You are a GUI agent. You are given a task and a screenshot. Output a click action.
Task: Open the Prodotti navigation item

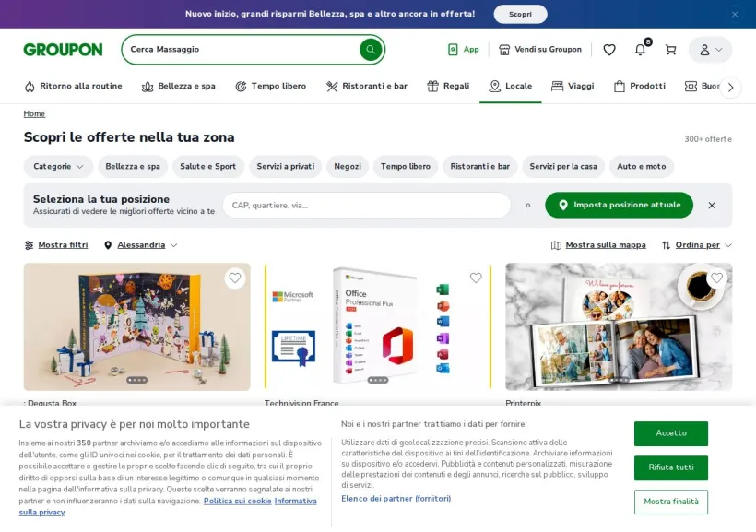click(x=640, y=86)
